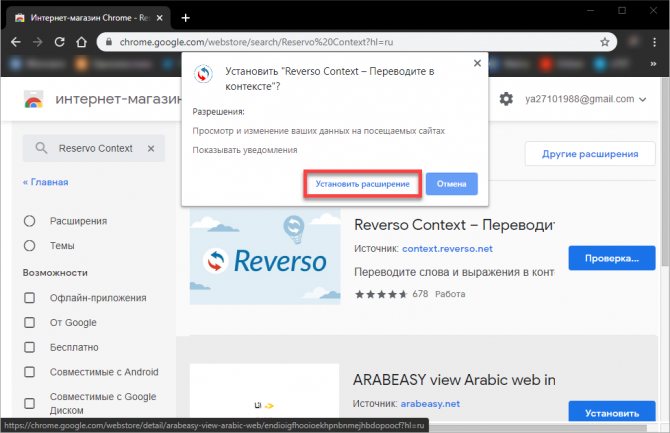Check Совместимые с Google Диском checkbox
This screenshot has width=670, height=433.
29,403
